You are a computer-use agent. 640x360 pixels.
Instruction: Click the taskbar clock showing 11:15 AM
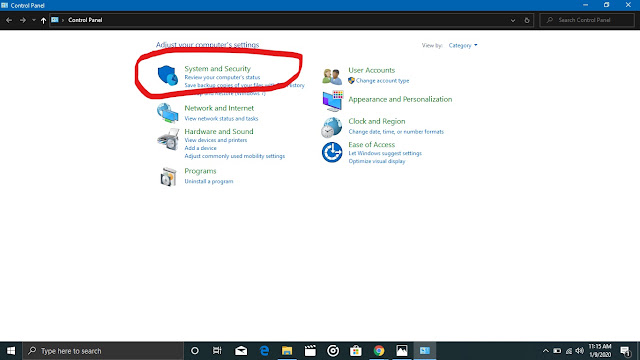[600, 351]
